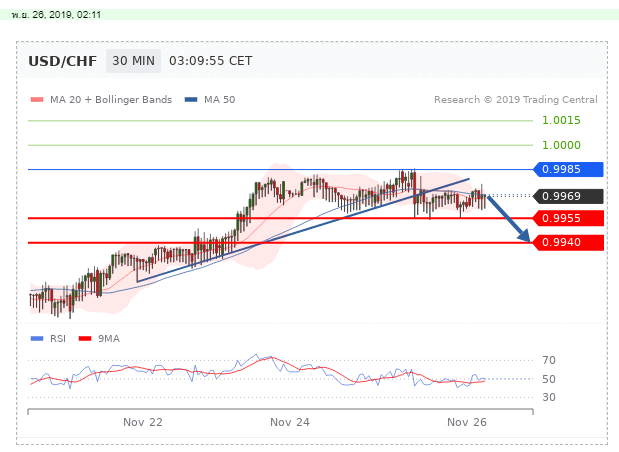This screenshot has width=619, height=452.
Task: Click the 03:09:55 CET timestamp
Action: tap(210, 61)
